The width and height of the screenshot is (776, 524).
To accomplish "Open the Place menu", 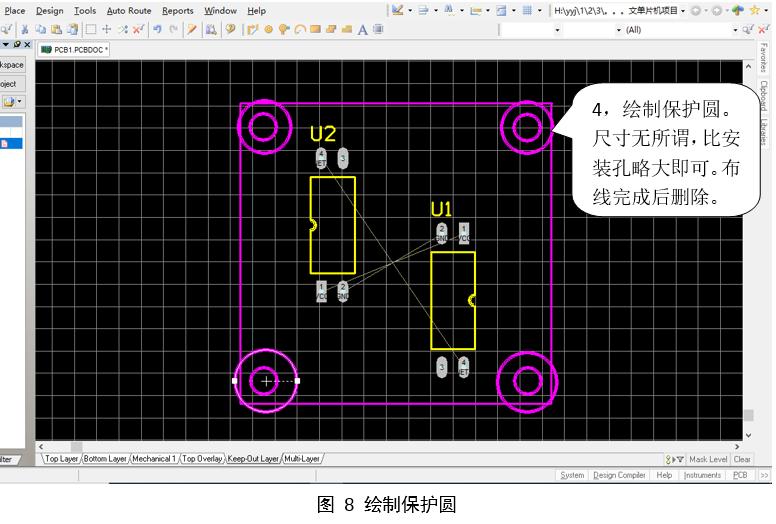I will tap(15, 10).
